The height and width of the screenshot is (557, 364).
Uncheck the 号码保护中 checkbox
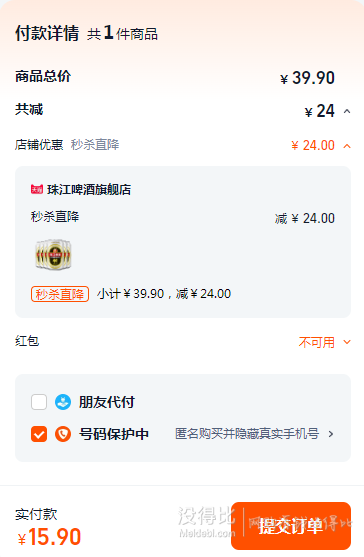39,434
